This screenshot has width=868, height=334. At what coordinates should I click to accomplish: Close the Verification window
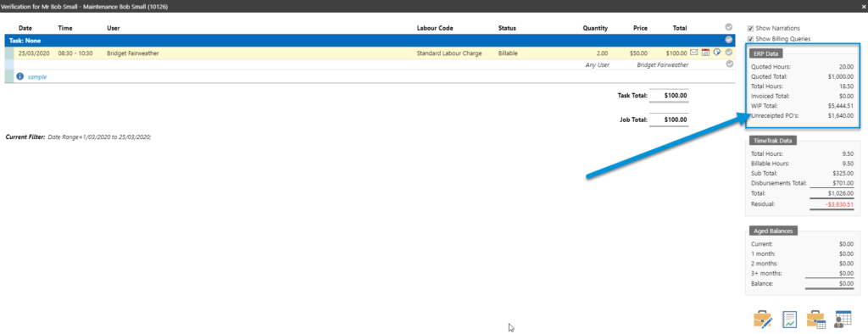[x=863, y=7]
